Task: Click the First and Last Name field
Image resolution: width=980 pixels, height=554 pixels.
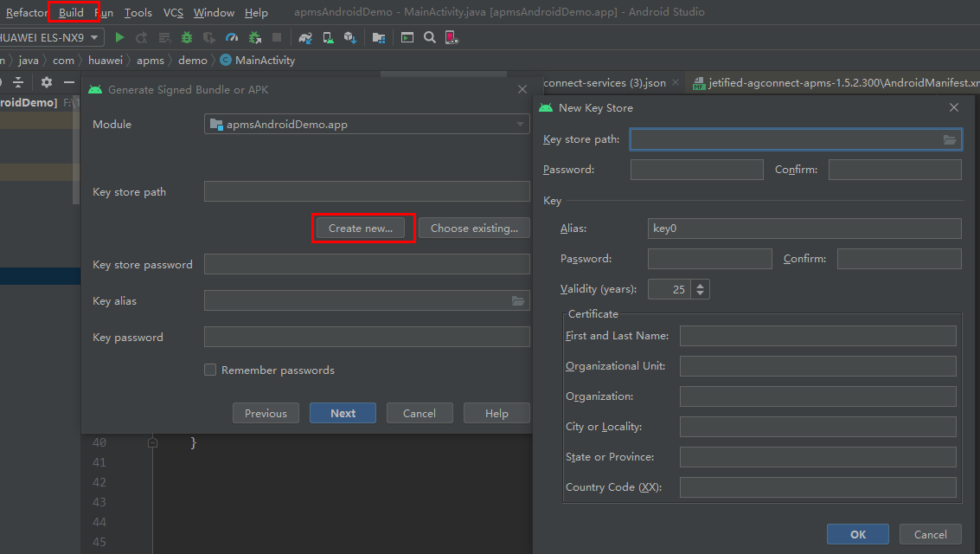Action: (817, 336)
